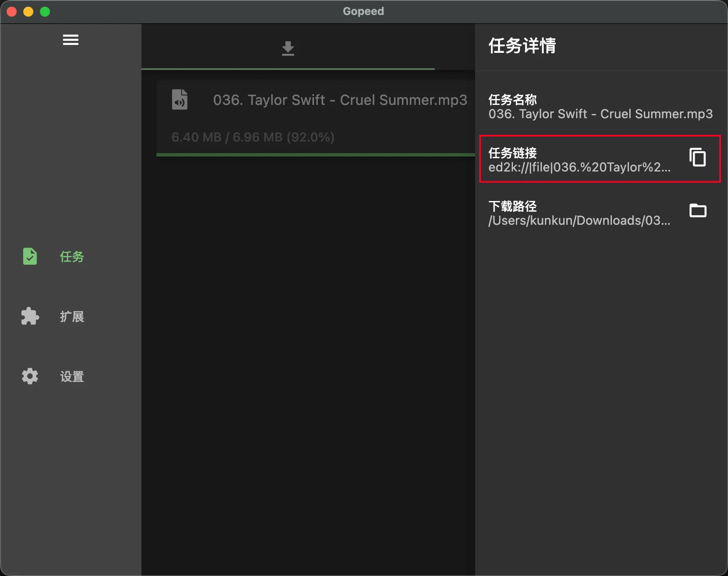Click the 任务链接 highlighted section
Viewport: 728px width, 576px height.
click(599, 159)
